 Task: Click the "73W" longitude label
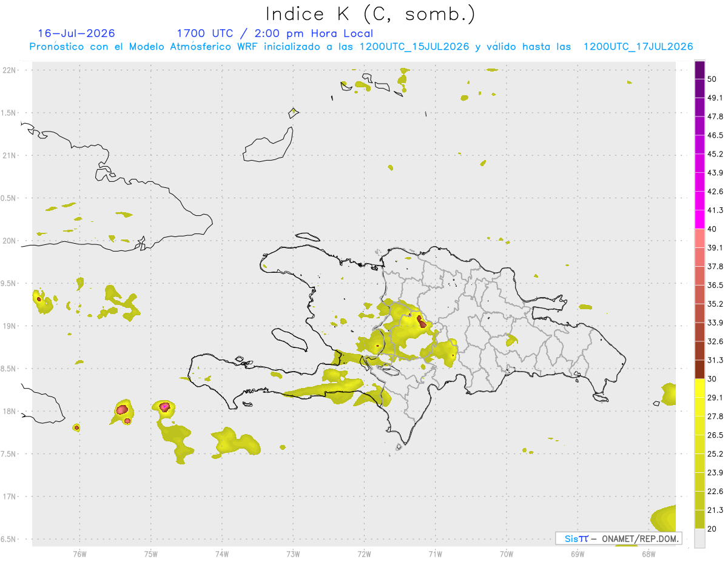tap(293, 554)
